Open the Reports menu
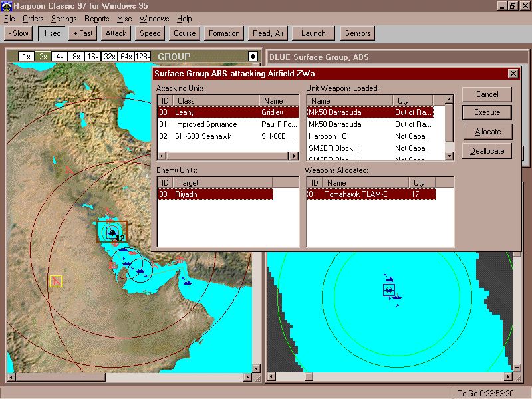 click(96, 19)
